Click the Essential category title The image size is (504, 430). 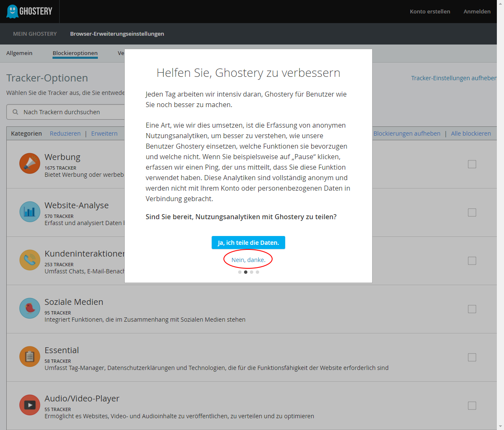(x=62, y=350)
